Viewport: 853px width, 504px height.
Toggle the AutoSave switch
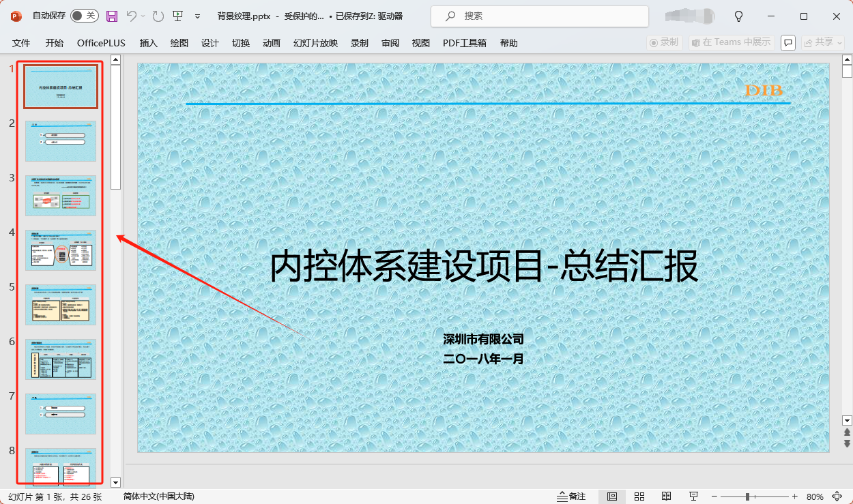pyautogui.click(x=84, y=16)
